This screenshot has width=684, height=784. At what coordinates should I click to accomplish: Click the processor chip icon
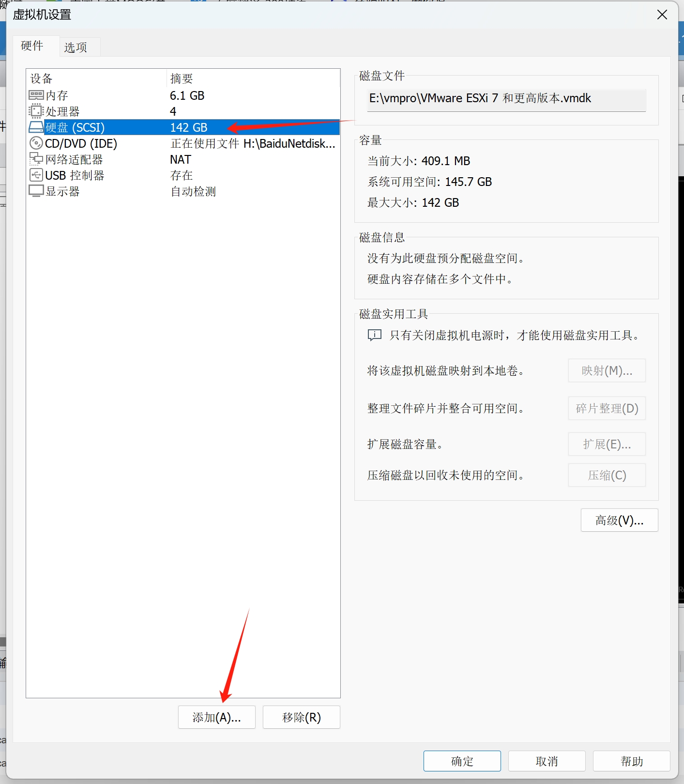(x=36, y=111)
